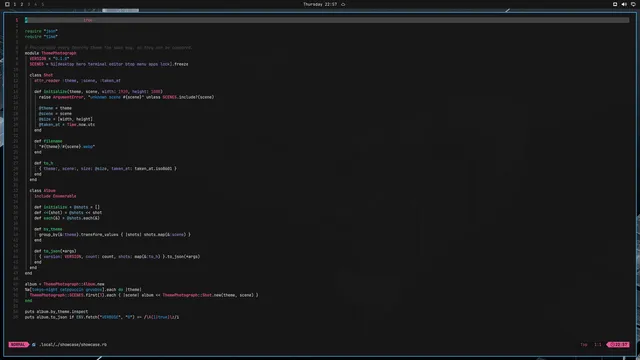
Task: Click the module ThemePhotograph line
Action: tap(51, 53)
